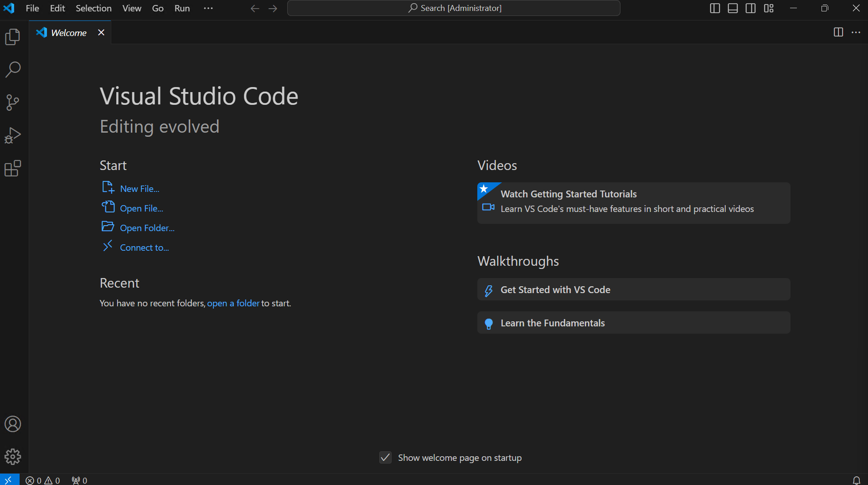Click the VS Code icon on Welcome tab

41,32
